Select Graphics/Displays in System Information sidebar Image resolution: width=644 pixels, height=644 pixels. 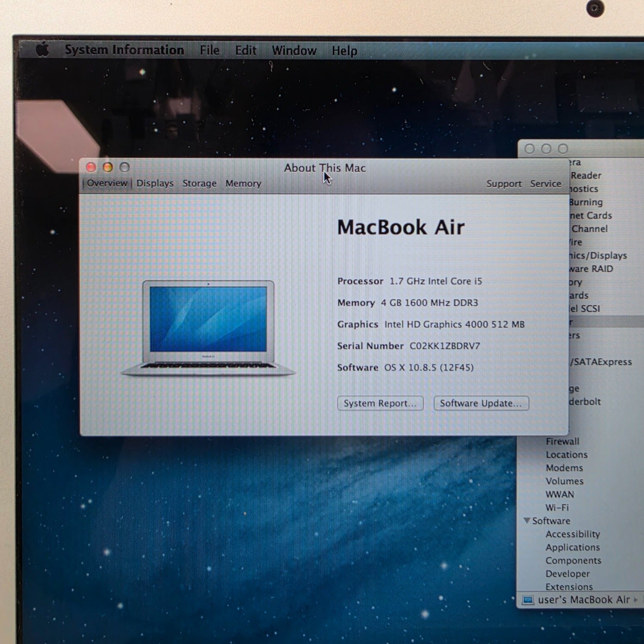click(x=598, y=256)
